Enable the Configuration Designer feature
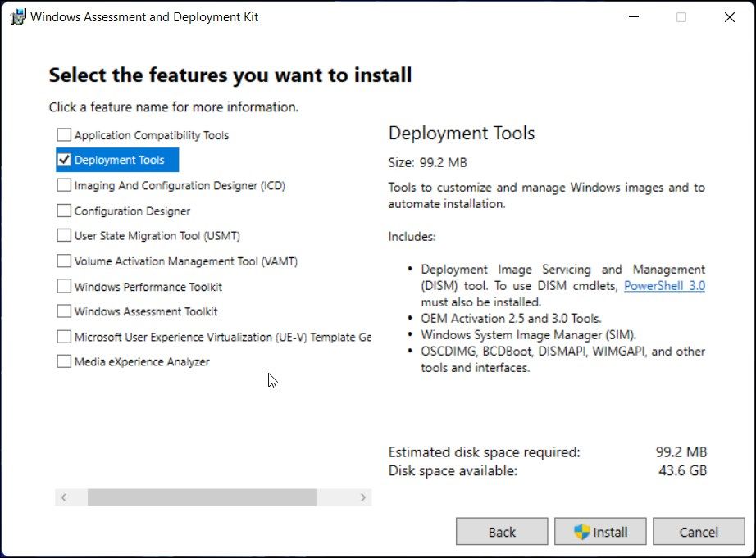 click(63, 210)
